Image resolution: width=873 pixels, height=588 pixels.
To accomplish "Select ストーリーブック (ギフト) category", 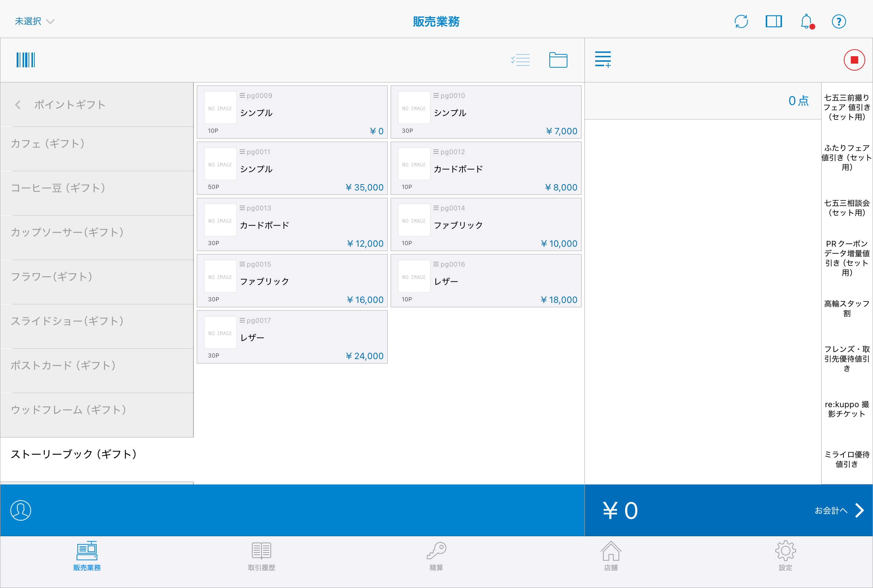I will click(x=97, y=459).
